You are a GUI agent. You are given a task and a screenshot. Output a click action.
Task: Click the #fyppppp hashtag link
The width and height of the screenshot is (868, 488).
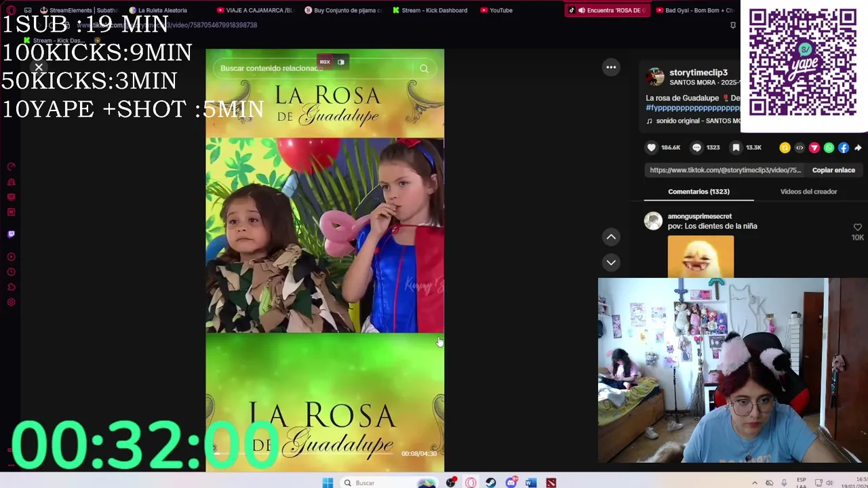692,108
